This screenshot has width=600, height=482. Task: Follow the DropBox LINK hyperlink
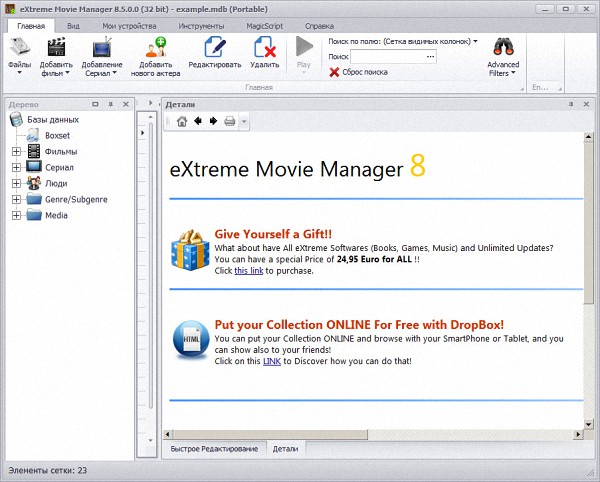coord(272,361)
